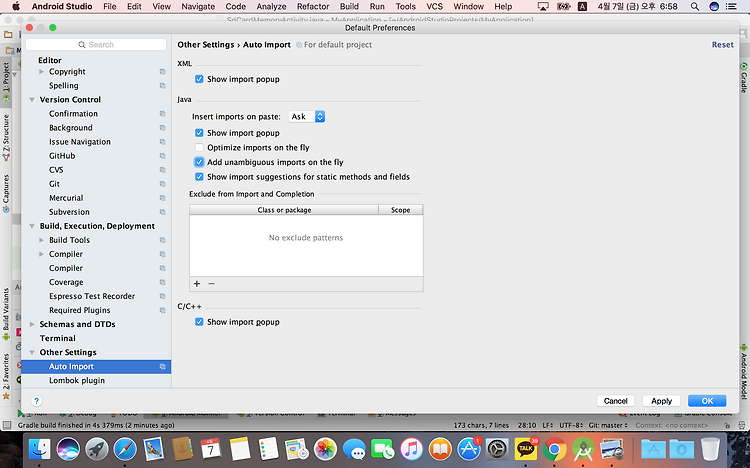Select Espresso Test Recorder settings page
Viewport: 750px width, 468px height.
96,296
